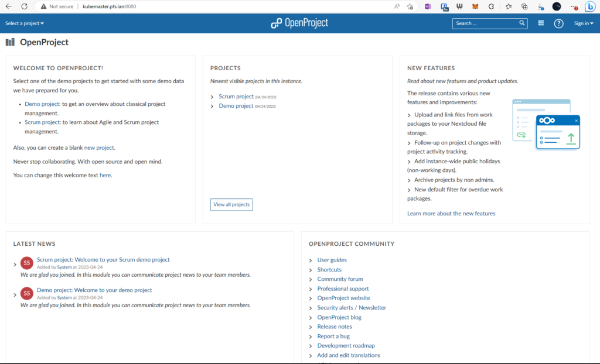The width and height of the screenshot is (600, 364).
Task: Click the chevron beside Scrum project in Projects
Action: point(212,97)
